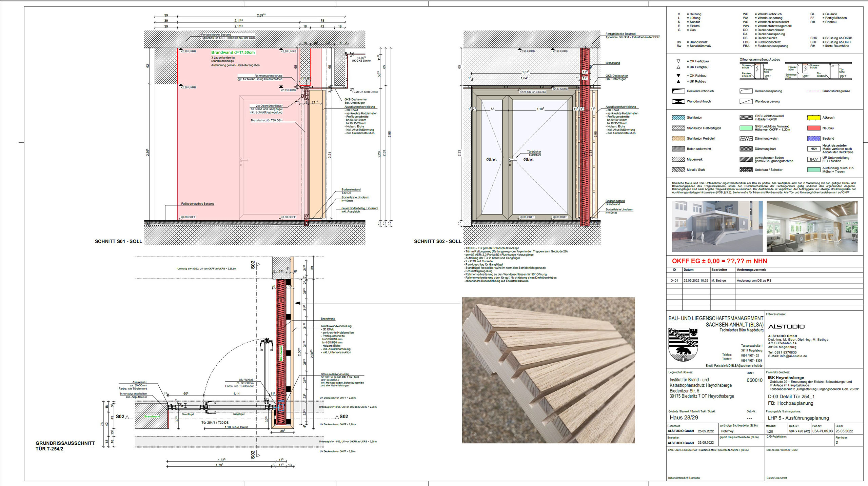Click the LGNr value '060010'

pos(754,380)
